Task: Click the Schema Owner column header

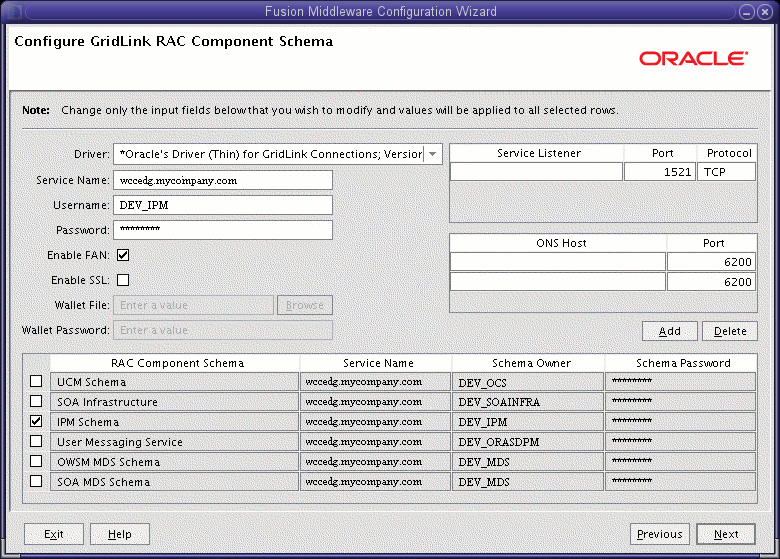Action: pyautogui.click(x=528, y=363)
